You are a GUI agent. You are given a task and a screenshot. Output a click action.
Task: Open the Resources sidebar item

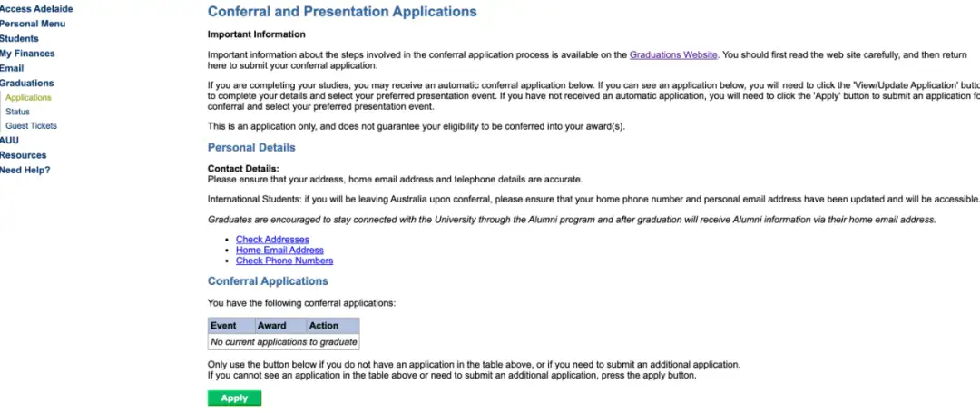pyautogui.click(x=23, y=155)
